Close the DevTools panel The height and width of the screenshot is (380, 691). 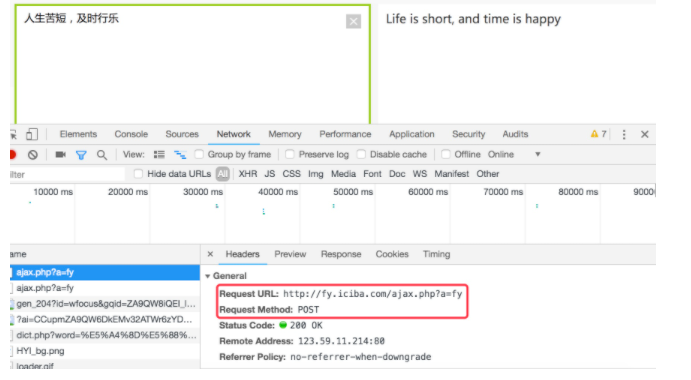point(644,134)
